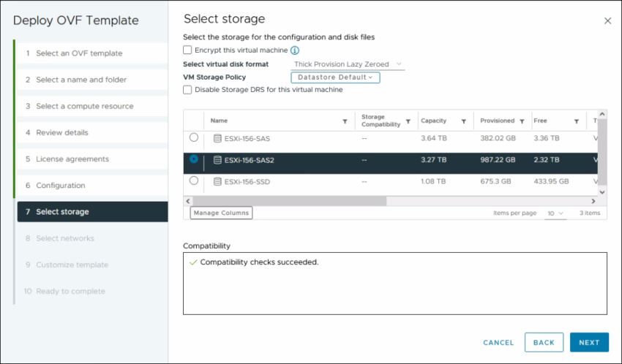The width and height of the screenshot is (622, 364).
Task: Expand the Datastore Default storage policy
Action: (x=335, y=77)
